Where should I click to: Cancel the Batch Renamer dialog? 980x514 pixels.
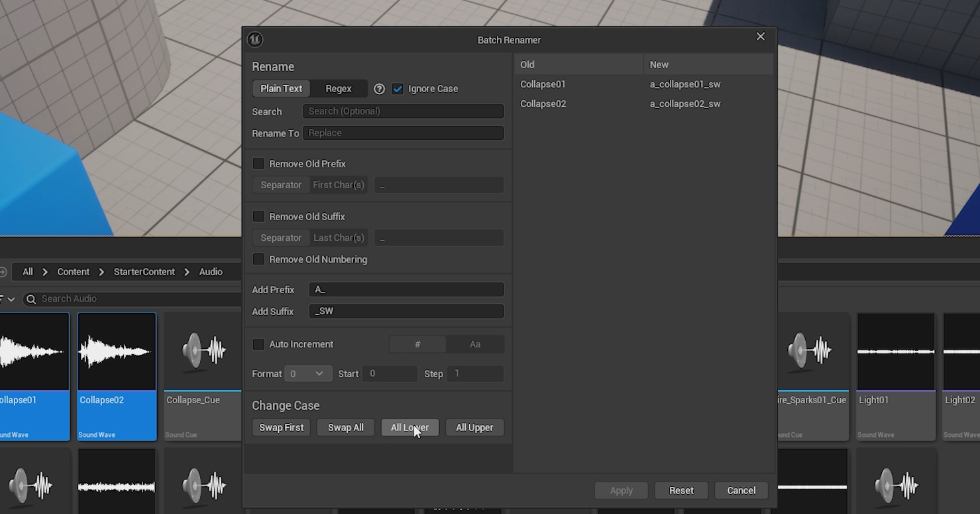[x=741, y=491]
